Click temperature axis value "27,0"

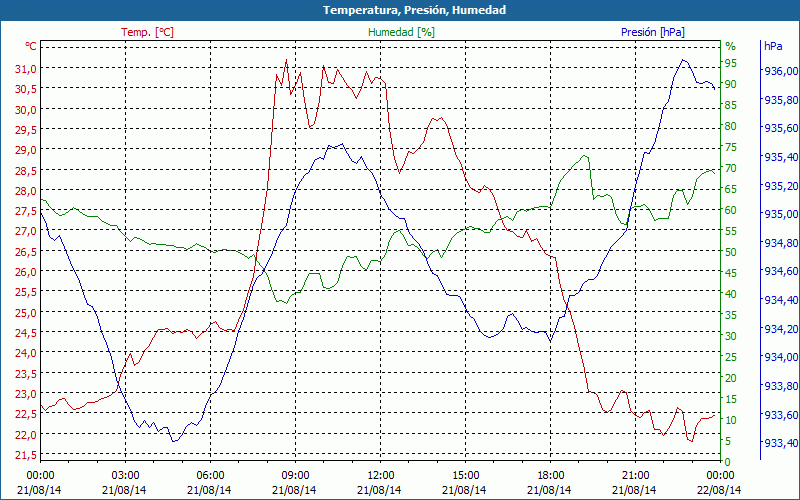coord(24,231)
